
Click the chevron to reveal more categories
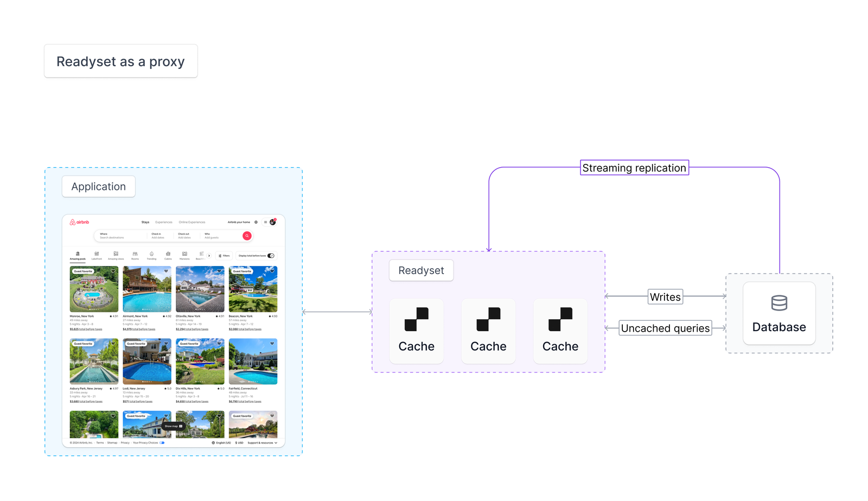[209, 255]
